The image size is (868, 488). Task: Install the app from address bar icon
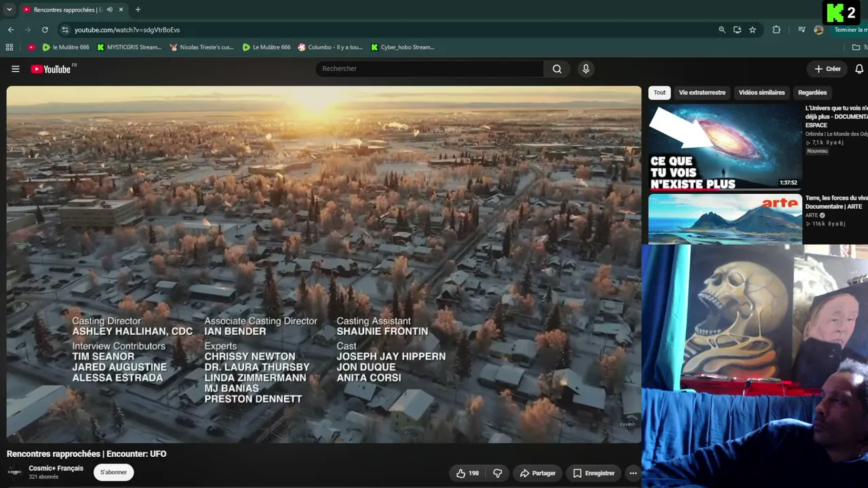pos(737,30)
